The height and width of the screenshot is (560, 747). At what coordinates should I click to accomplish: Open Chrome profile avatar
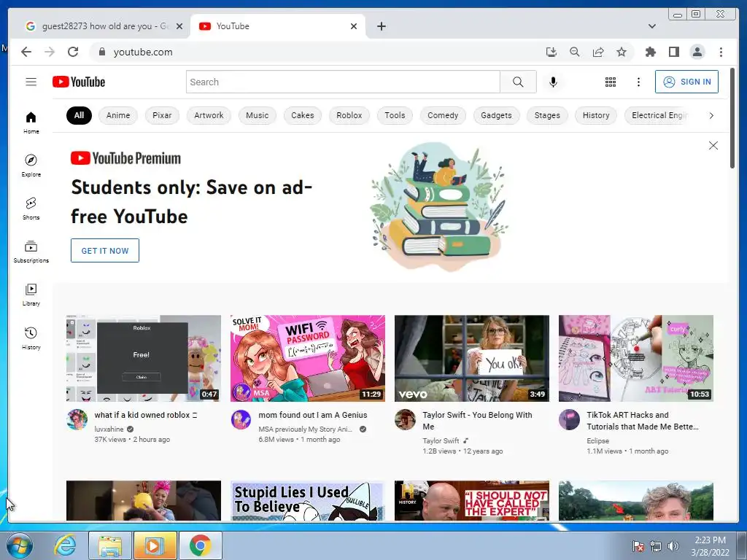tap(697, 52)
